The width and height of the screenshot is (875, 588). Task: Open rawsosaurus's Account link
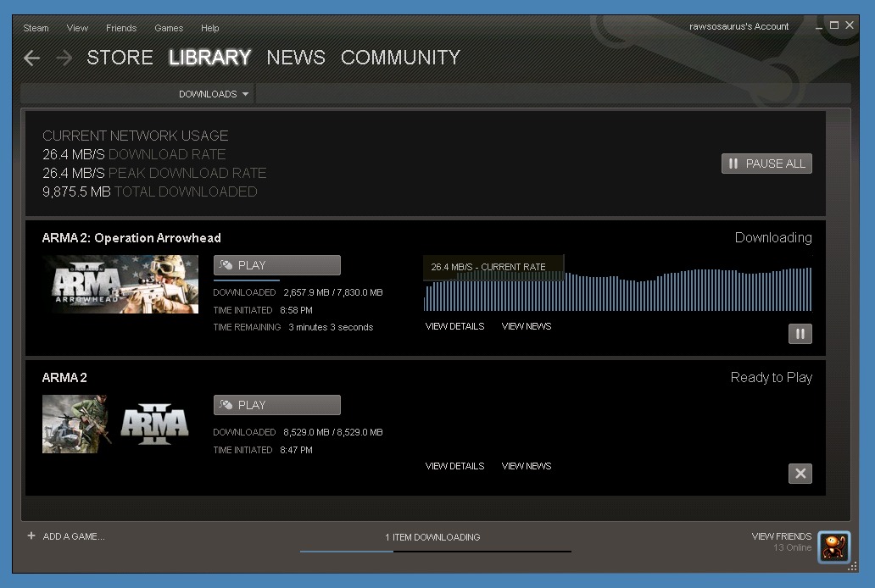tap(738, 26)
